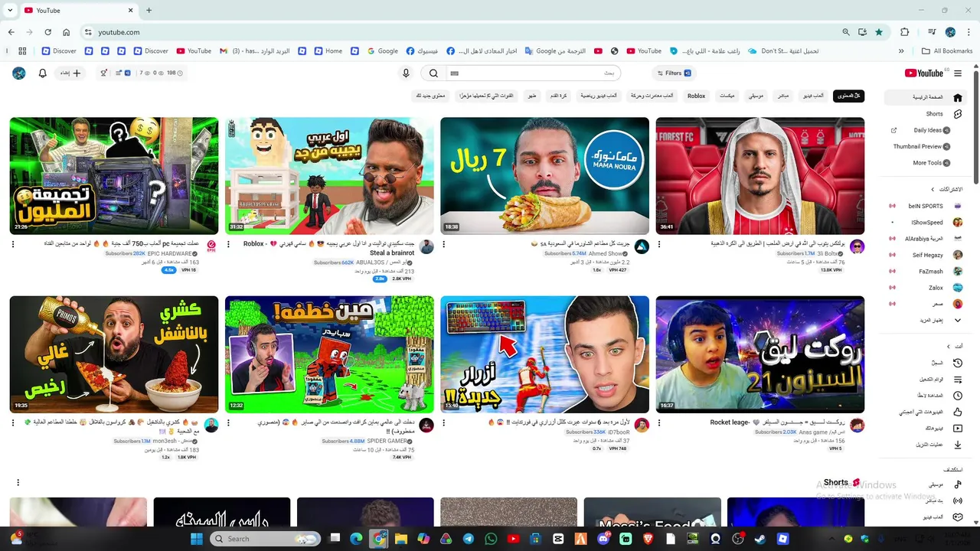The height and width of the screenshot is (551, 980).
Task: Open the Home bookmark in bookmarks bar
Action: pyautogui.click(x=327, y=51)
